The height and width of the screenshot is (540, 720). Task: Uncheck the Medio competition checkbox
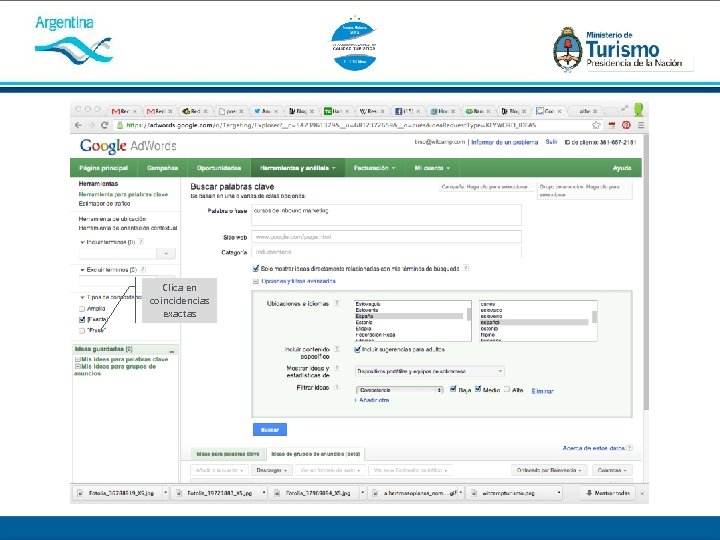tap(478, 389)
